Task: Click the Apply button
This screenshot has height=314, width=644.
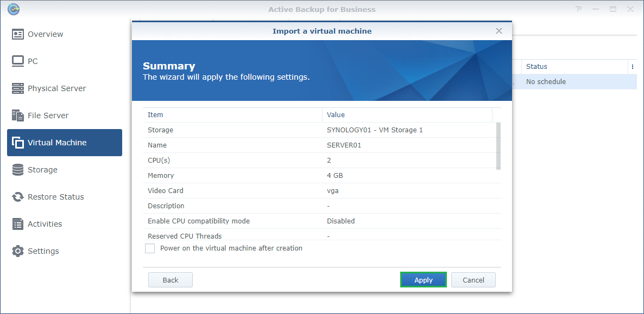Action: coord(423,280)
